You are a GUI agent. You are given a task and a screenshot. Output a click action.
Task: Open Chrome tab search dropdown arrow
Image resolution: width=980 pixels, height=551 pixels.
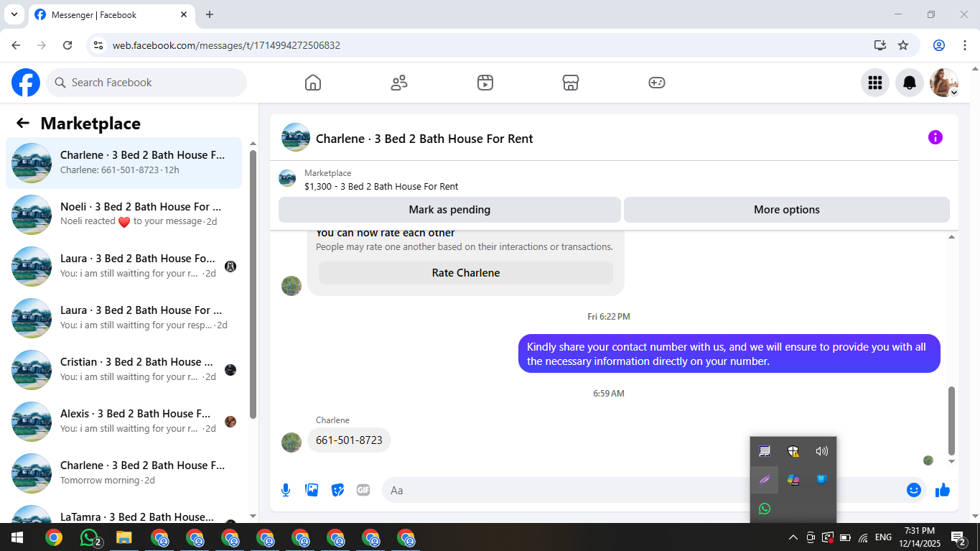point(14,14)
